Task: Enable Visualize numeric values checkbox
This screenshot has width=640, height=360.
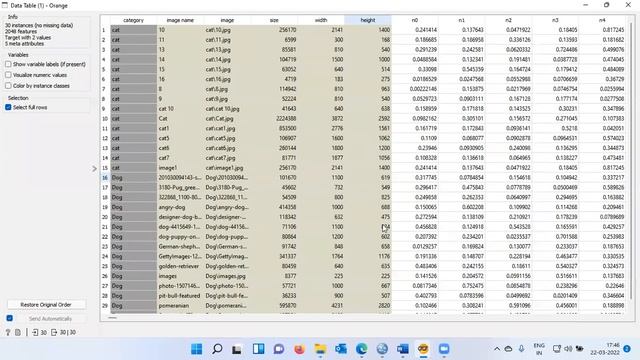Action: 8,75
